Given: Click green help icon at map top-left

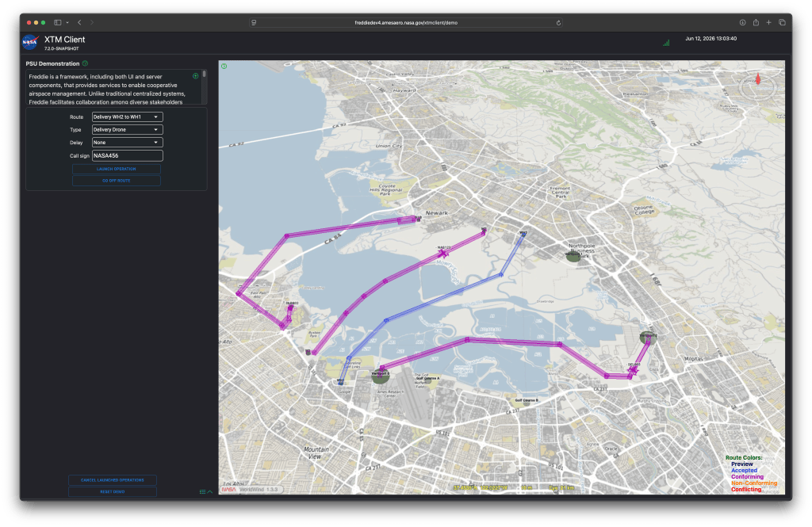Looking at the screenshot, I should point(224,67).
